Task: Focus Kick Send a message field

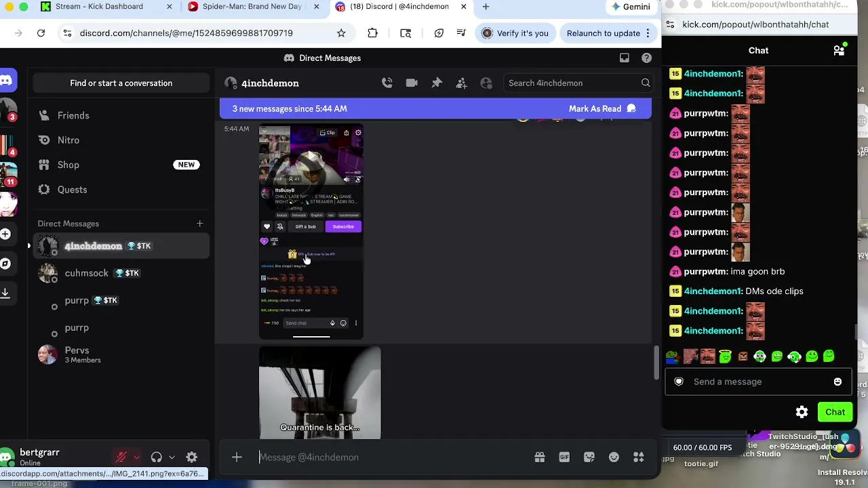Action: [758, 382]
